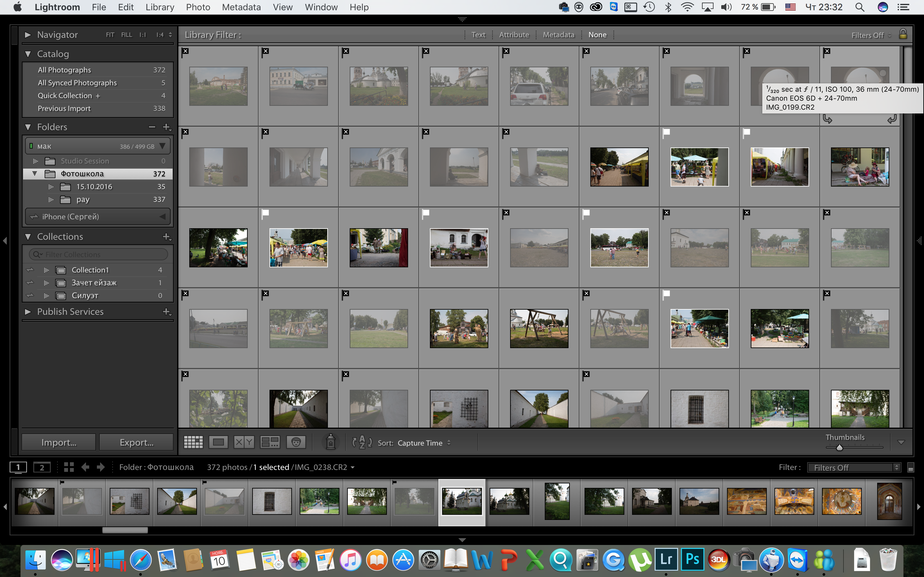Select the Painter spray can tool
924x577 pixels.
tap(331, 442)
